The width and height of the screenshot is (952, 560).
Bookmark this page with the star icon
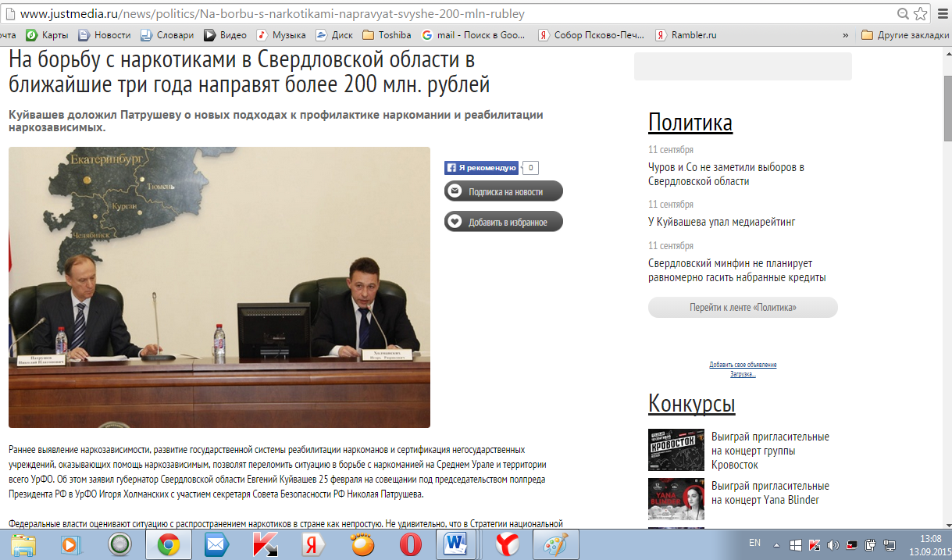click(x=921, y=13)
